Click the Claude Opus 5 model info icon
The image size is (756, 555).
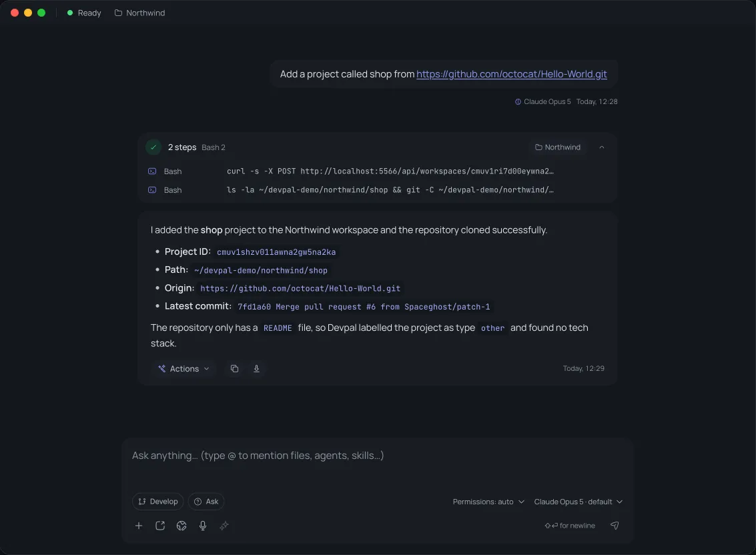click(518, 102)
